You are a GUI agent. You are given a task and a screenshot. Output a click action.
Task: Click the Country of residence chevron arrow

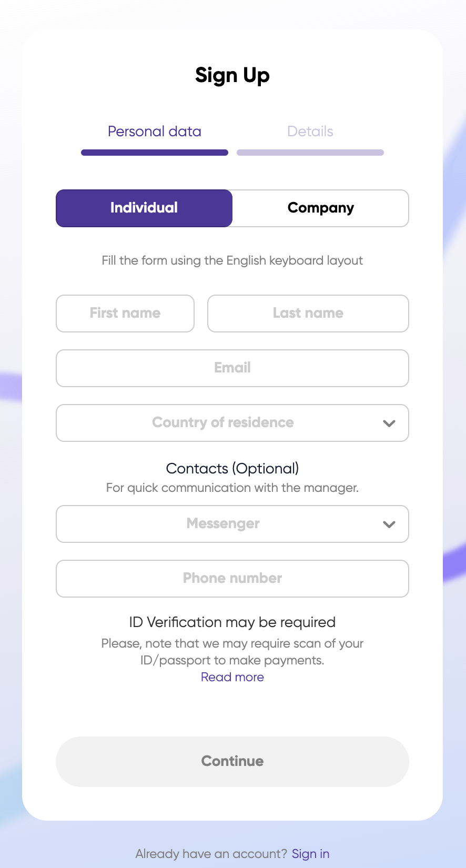click(x=389, y=423)
